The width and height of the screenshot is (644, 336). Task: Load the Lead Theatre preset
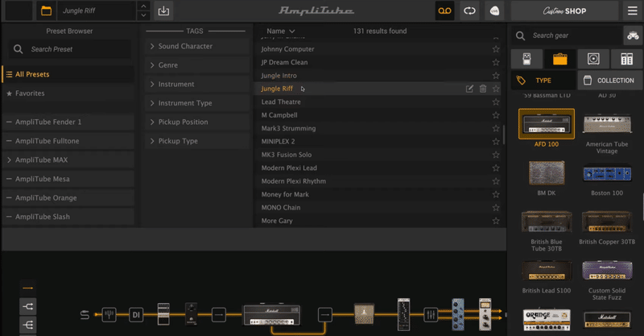(x=281, y=102)
